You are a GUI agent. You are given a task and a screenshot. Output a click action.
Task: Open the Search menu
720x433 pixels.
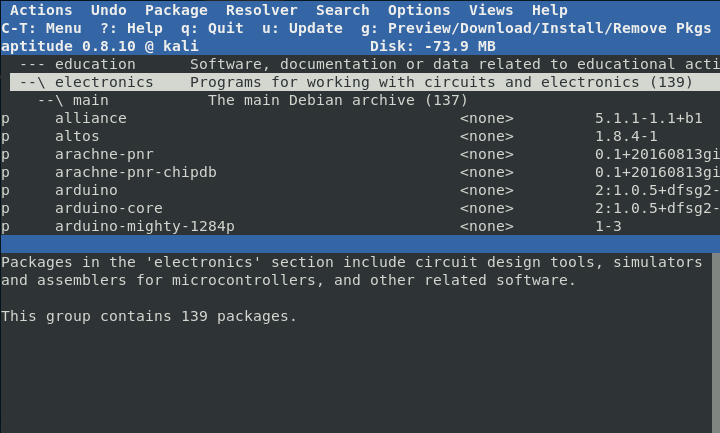coord(342,10)
